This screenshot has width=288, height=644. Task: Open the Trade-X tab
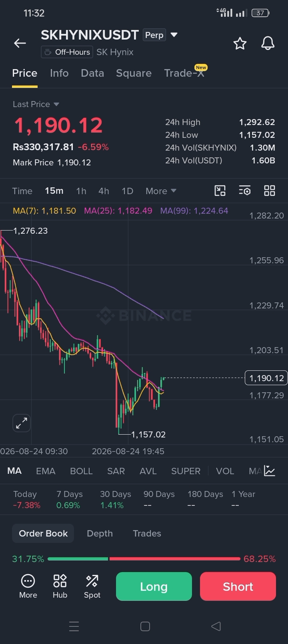[x=184, y=73]
